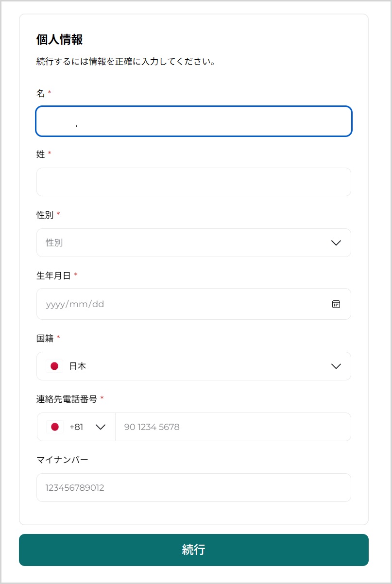This screenshot has height=584, width=392.
Task: Click the マイナンバー label text
Action: (62, 460)
